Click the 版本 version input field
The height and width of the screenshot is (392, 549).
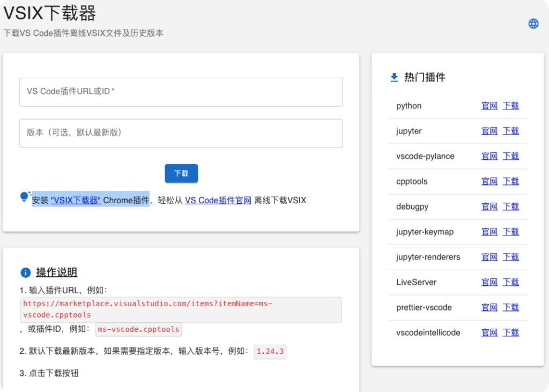point(181,133)
